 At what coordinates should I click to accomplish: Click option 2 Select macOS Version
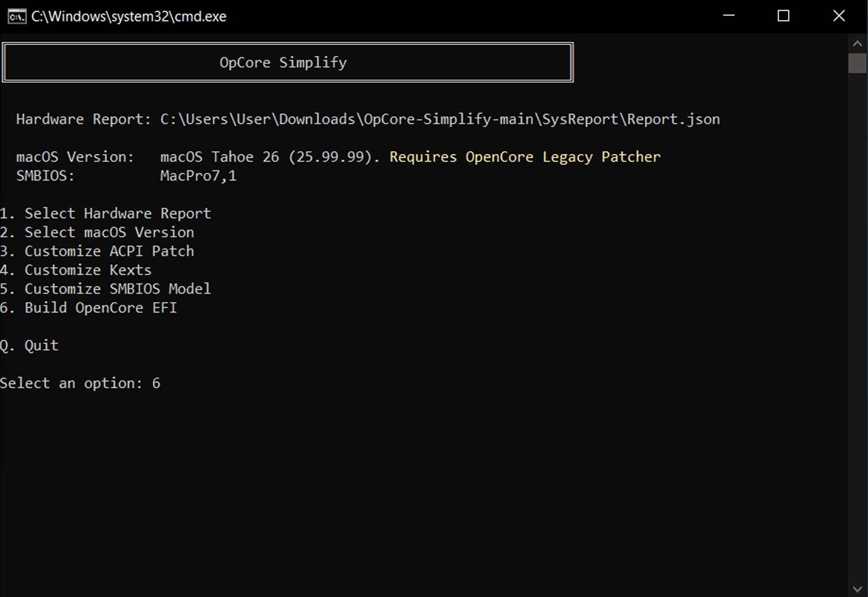coord(97,232)
